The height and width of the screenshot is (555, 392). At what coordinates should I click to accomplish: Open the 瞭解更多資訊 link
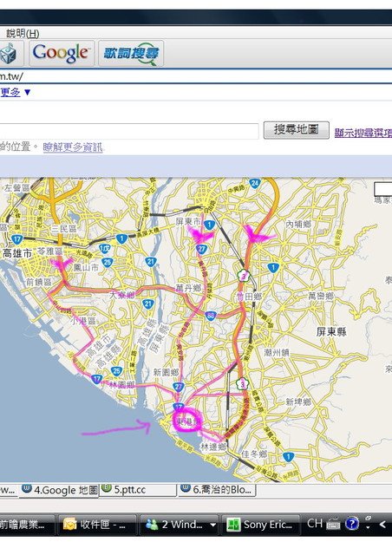[x=73, y=147]
